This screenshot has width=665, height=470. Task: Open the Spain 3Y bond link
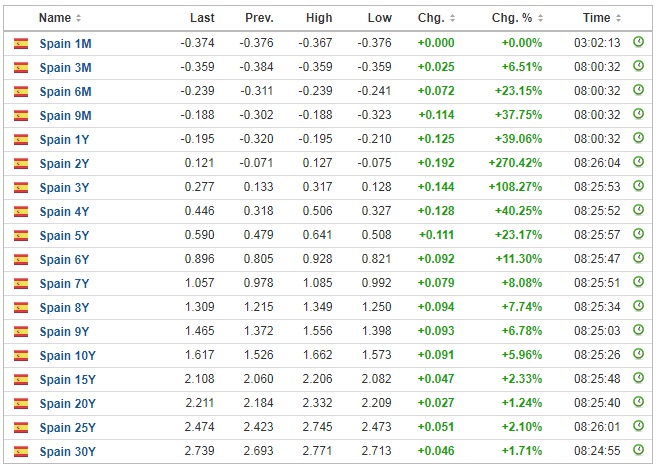point(64,187)
